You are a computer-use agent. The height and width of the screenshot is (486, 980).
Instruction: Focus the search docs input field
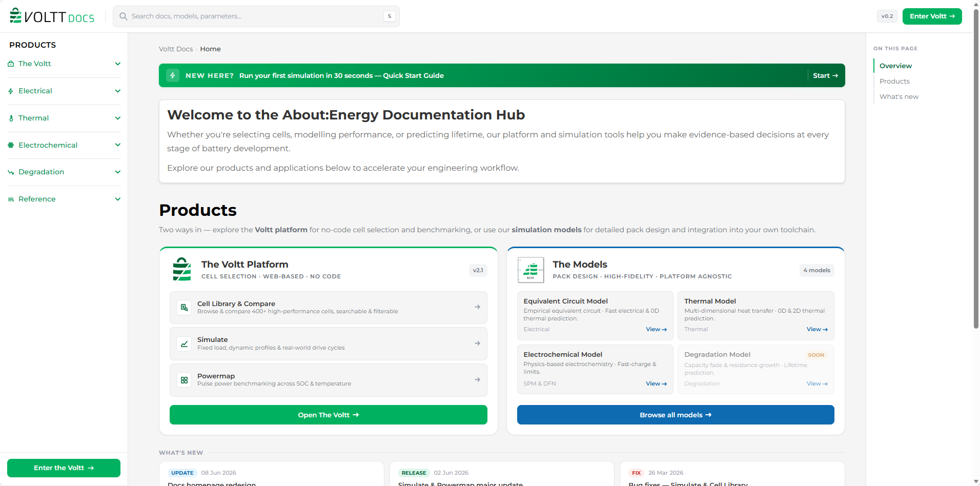256,16
